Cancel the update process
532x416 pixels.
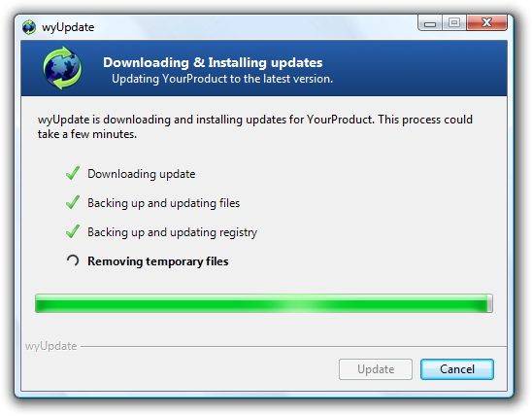coord(457,369)
